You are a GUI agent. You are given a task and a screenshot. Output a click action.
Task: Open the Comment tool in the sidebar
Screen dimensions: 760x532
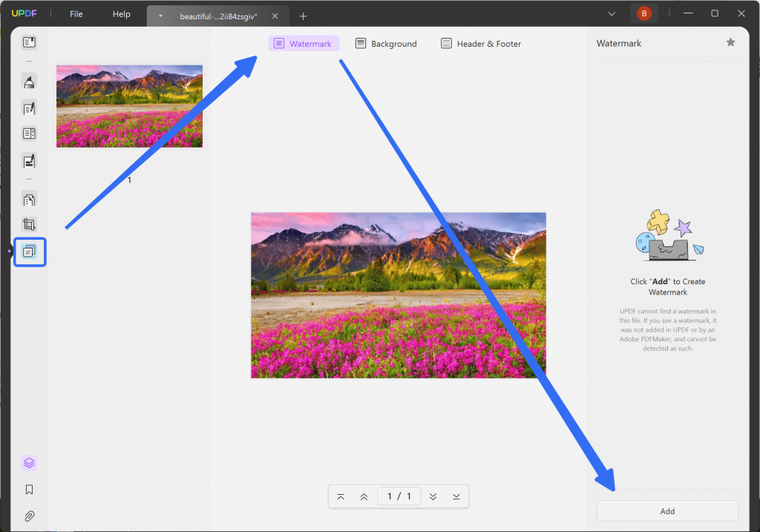pos(30,82)
